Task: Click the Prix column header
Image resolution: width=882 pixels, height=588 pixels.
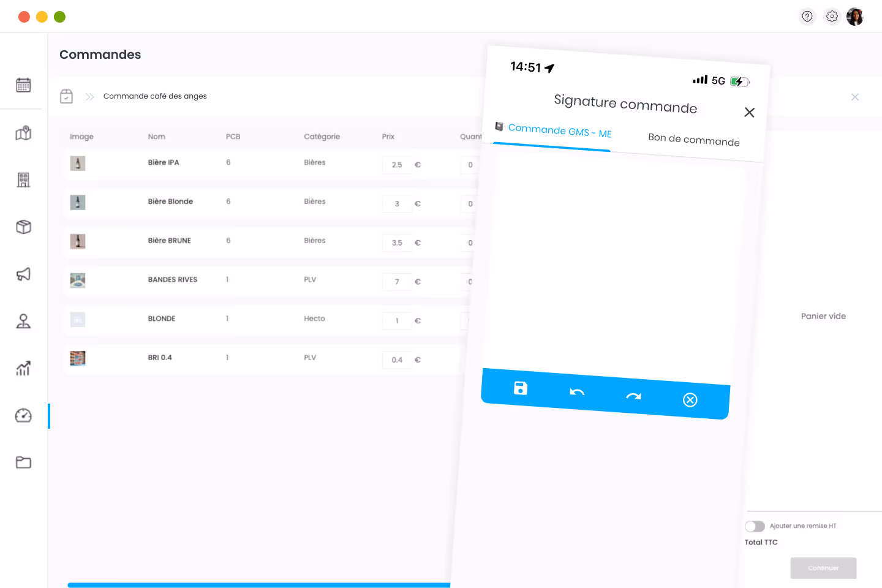Action: pyautogui.click(x=388, y=137)
